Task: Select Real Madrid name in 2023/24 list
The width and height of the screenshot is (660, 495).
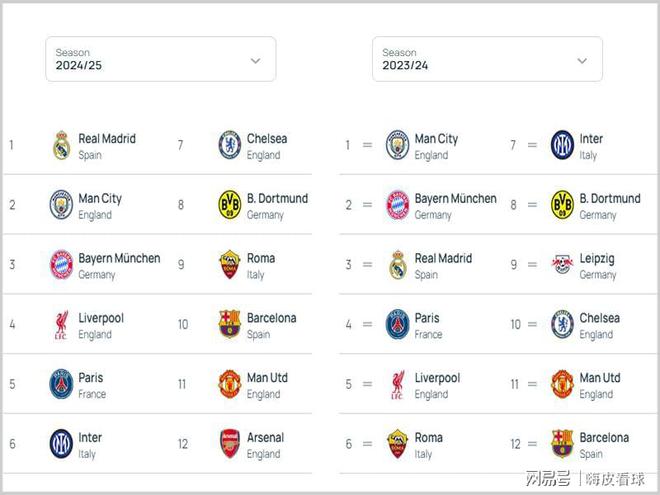Action: click(443, 258)
